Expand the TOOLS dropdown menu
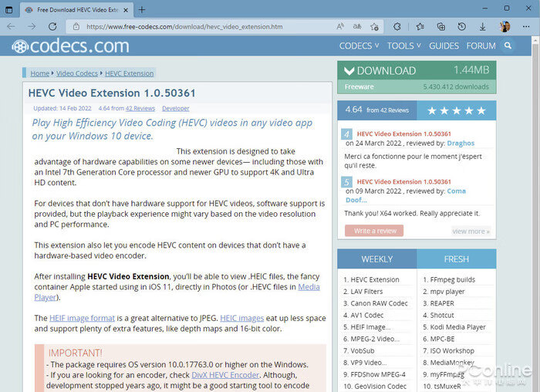The height and width of the screenshot is (392, 540). coord(403,46)
